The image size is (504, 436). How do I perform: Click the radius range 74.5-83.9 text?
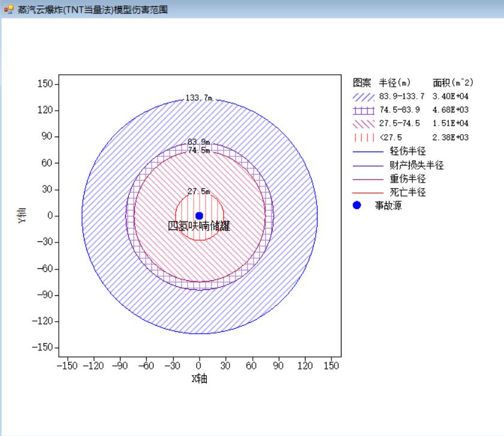point(400,110)
